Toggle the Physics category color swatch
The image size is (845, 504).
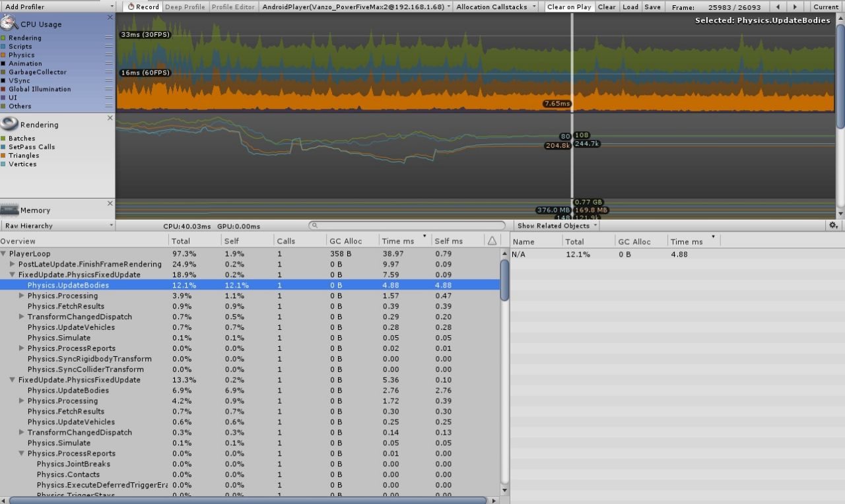3,55
